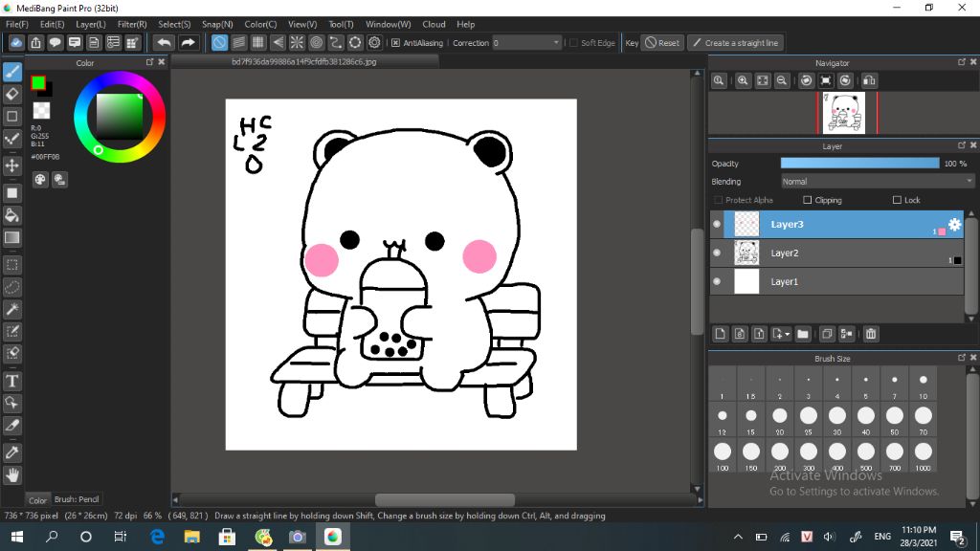980x551 pixels.
Task: Toggle the AntiAliasing checkbox
Action: coord(395,43)
